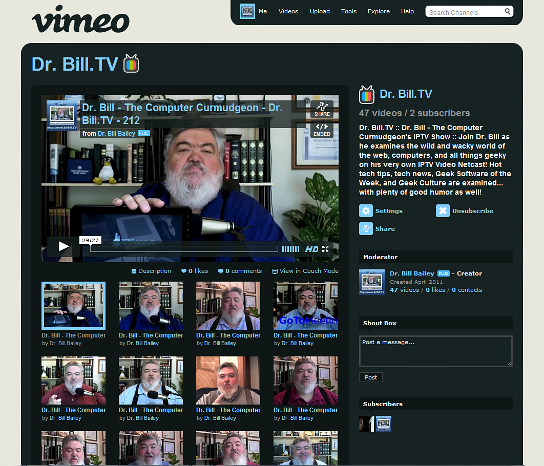Click the 47 videos link under moderator
The image size is (544, 466).
tap(404, 290)
